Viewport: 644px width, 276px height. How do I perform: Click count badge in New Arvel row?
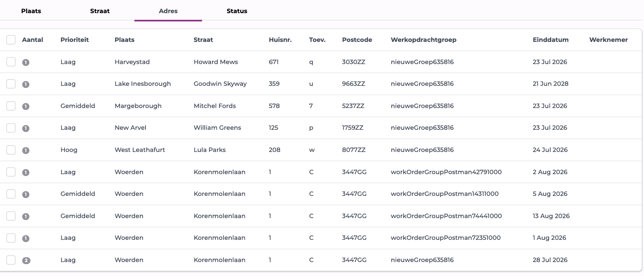(x=26, y=128)
